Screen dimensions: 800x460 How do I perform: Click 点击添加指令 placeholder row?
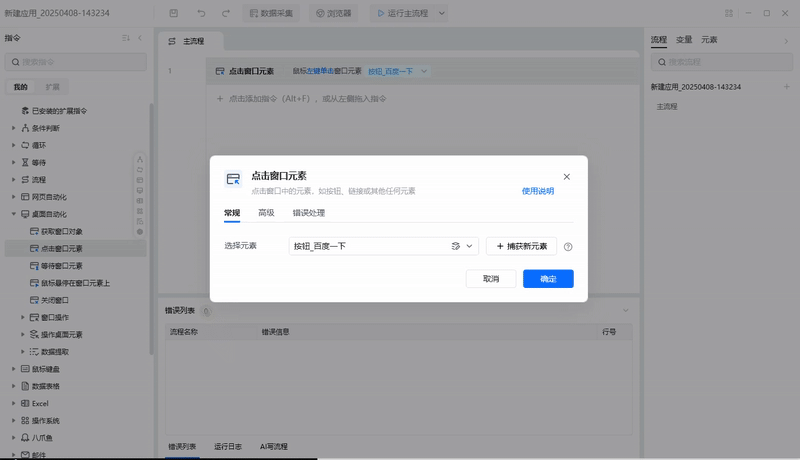[302, 98]
